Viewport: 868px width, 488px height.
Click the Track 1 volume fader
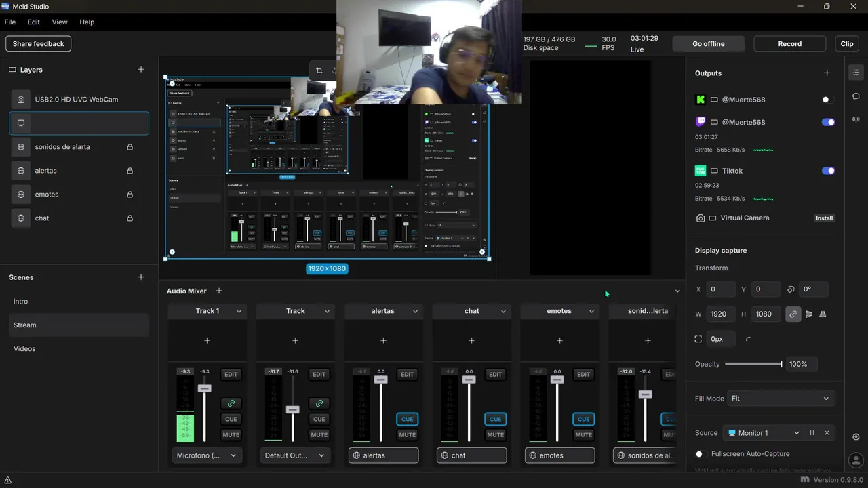pos(205,388)
